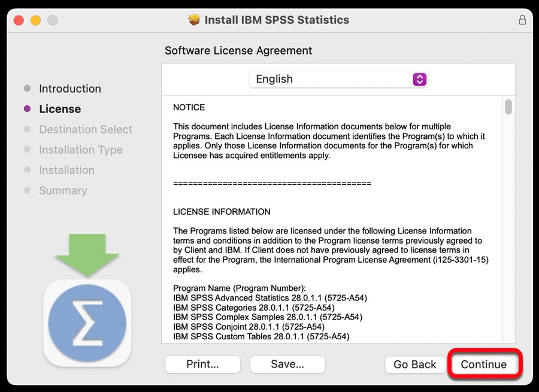Open the English language dropdown
This screenshot has width=539, height=392.
338,80
